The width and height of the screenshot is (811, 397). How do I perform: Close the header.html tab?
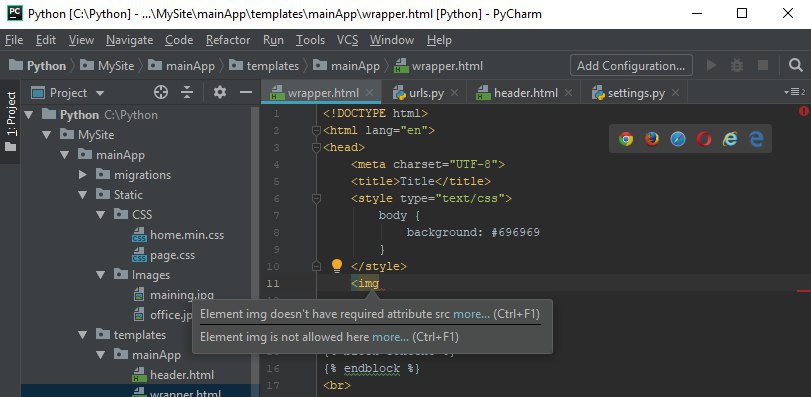click(x=568, y=93)
